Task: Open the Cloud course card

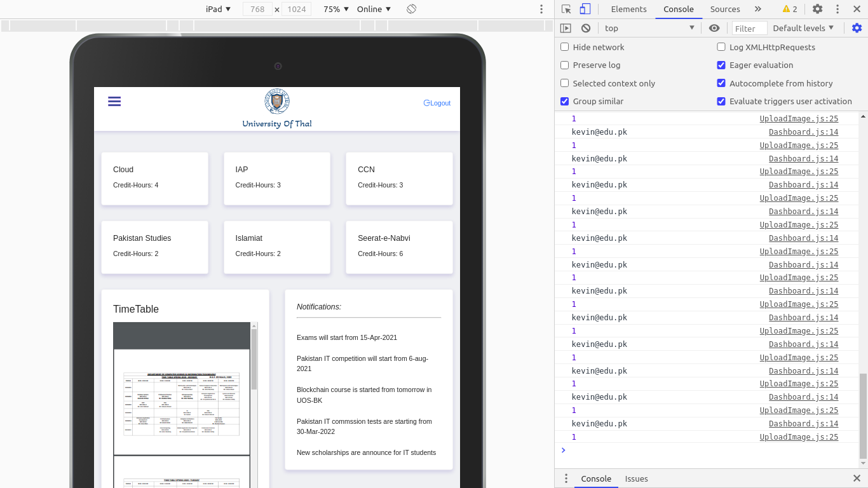Action: click(x=155, y=179)
